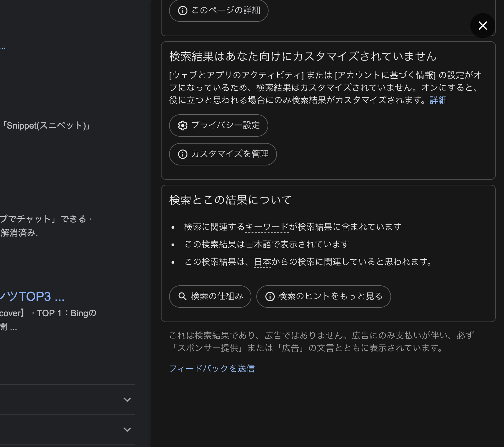Send feedback via フィードバックを送信 link
Screen dimensions: 504x447
tap(211, 369)
